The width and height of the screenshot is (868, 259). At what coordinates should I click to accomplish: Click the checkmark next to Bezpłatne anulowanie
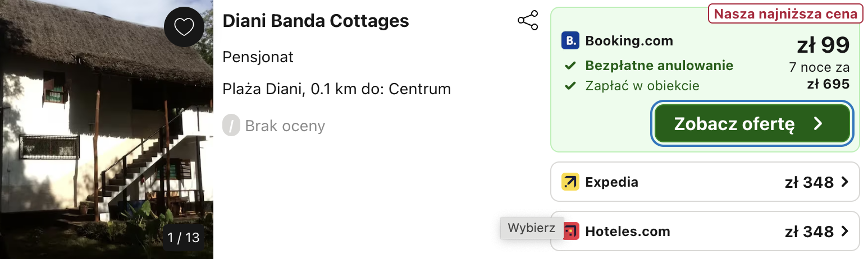570,66
